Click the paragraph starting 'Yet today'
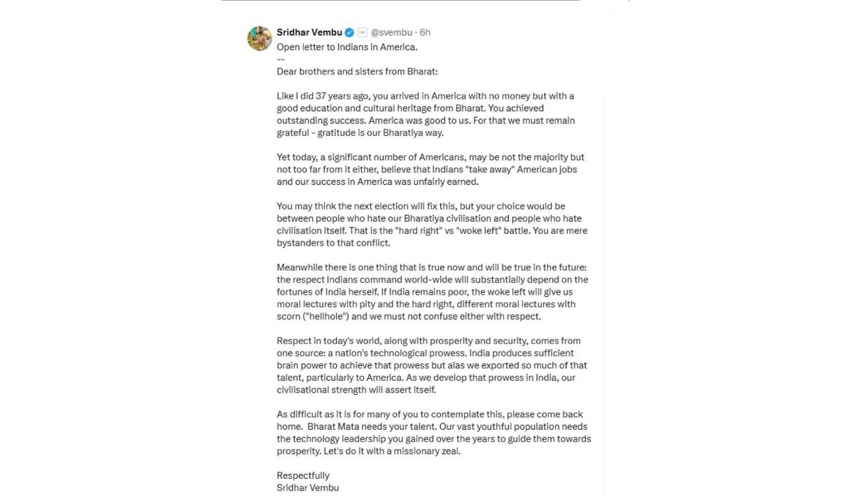This screenshot has height=504, width=868. coord(430,169)
